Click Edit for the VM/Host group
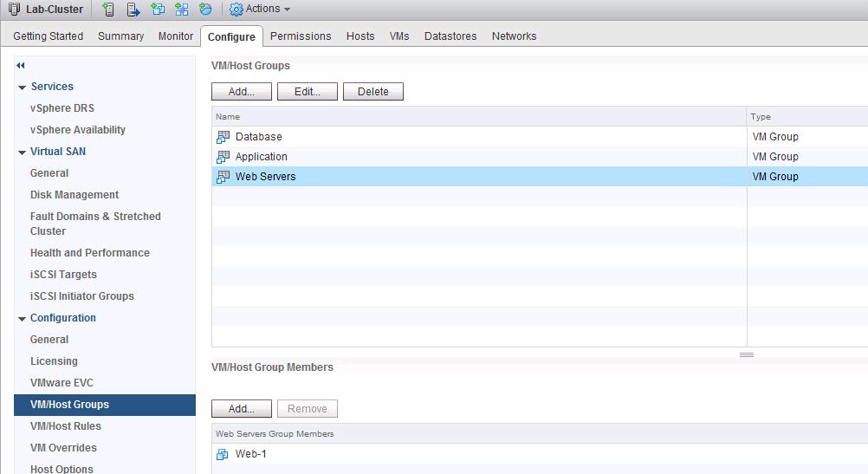Image resolution: width=868 pixels, height=474 pixels. click(x=307, y=92)
